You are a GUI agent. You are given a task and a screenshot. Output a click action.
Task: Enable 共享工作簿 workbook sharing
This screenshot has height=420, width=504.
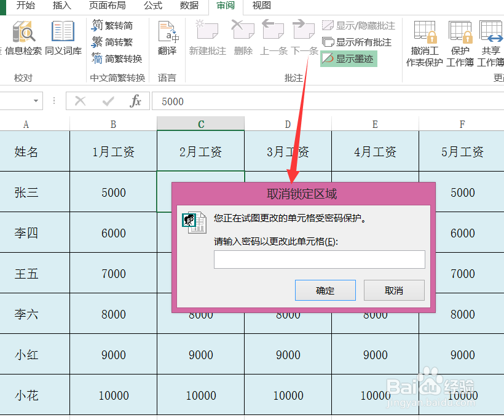491,37
